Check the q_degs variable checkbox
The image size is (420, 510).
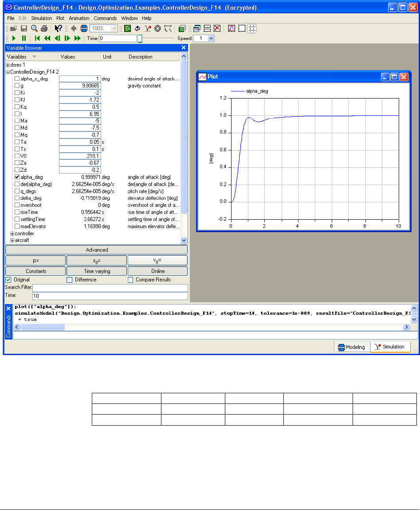[17, 191]
